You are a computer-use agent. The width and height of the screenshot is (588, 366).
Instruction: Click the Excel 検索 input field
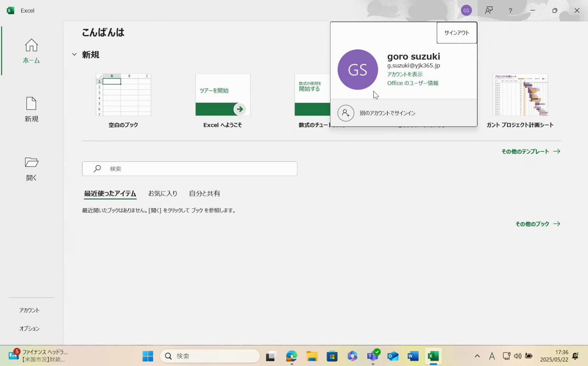[190, 168]
